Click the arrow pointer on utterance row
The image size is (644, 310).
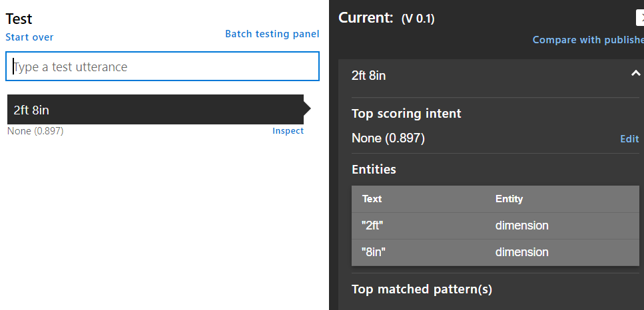307,108
